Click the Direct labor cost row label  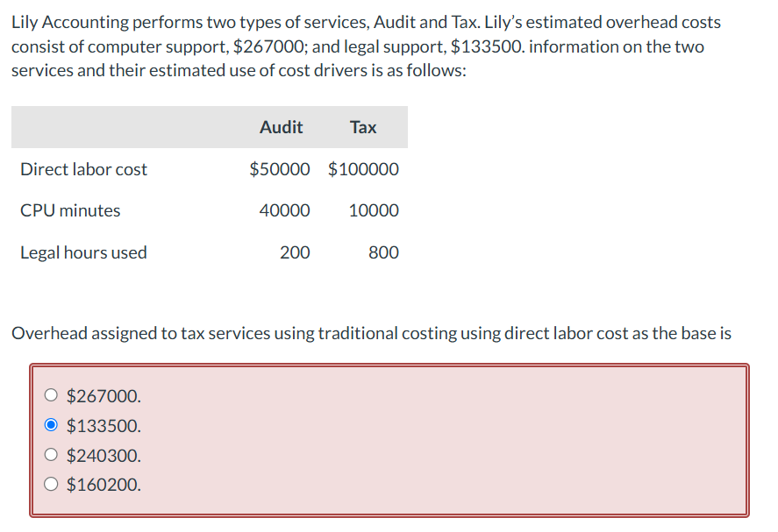[x=83, y=168]
